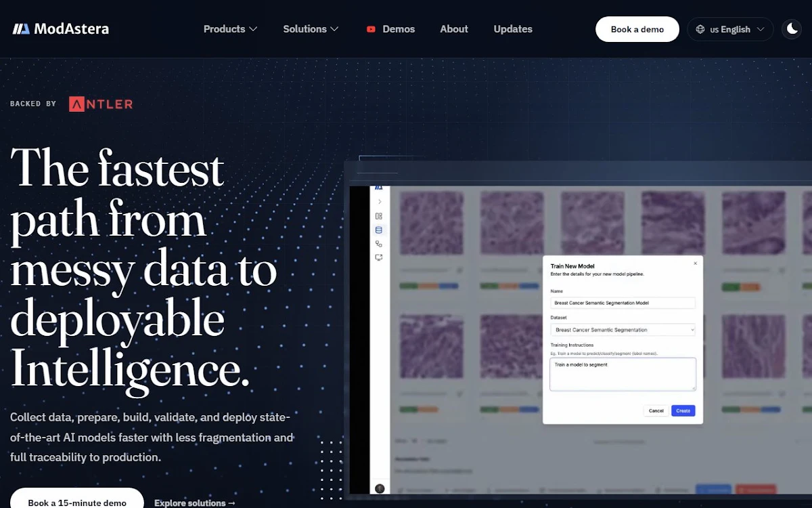Click the ModAstera logo in the header
This screenshot has height=508, width=812.
pyautogui.click(x=60, y=29)
